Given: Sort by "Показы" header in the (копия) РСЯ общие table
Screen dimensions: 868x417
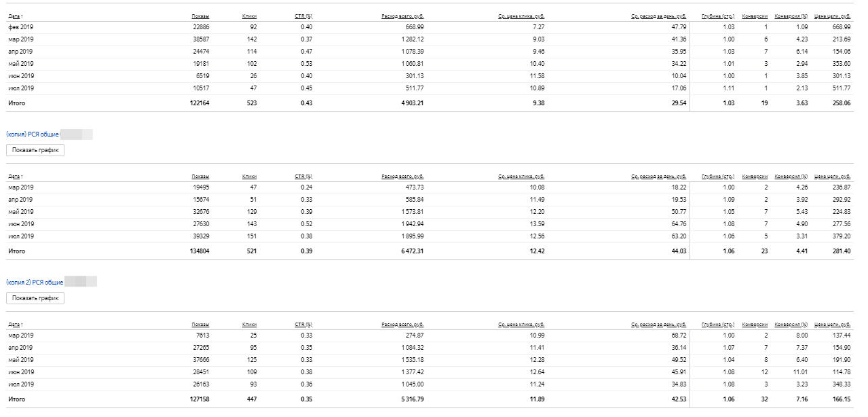Looking at the screenshot, I should (x=200, y=177).
